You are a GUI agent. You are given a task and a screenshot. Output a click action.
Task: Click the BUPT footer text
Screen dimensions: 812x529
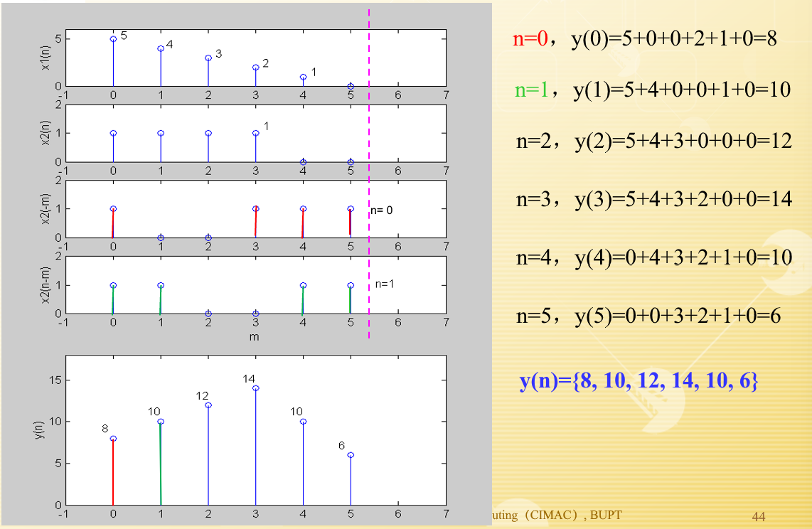[606, 515]
